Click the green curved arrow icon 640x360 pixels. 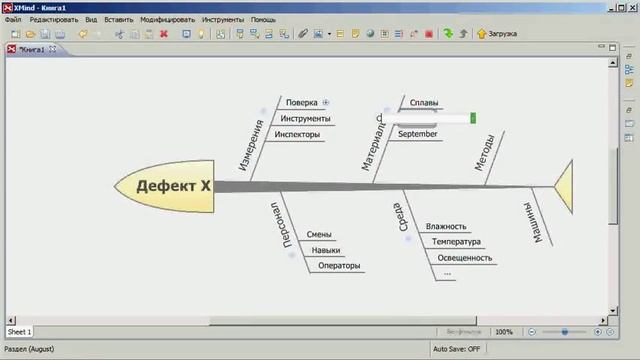[x=448, y=33]
